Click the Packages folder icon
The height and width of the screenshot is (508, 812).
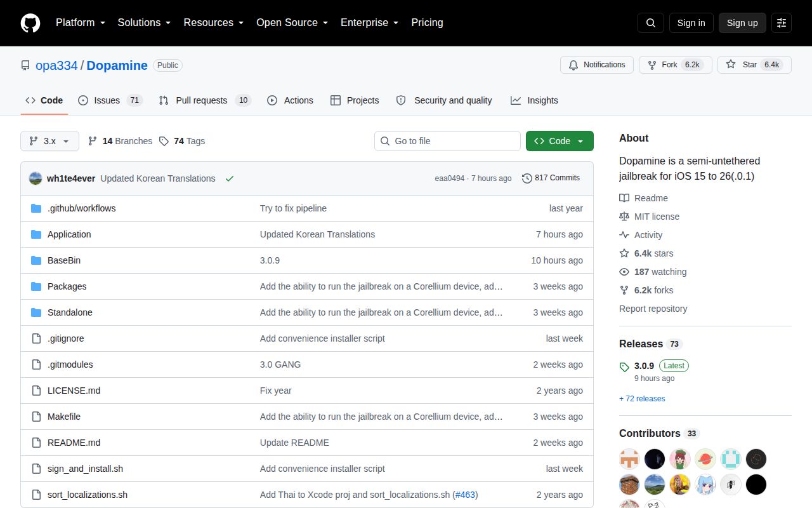[x=36, y=286]
